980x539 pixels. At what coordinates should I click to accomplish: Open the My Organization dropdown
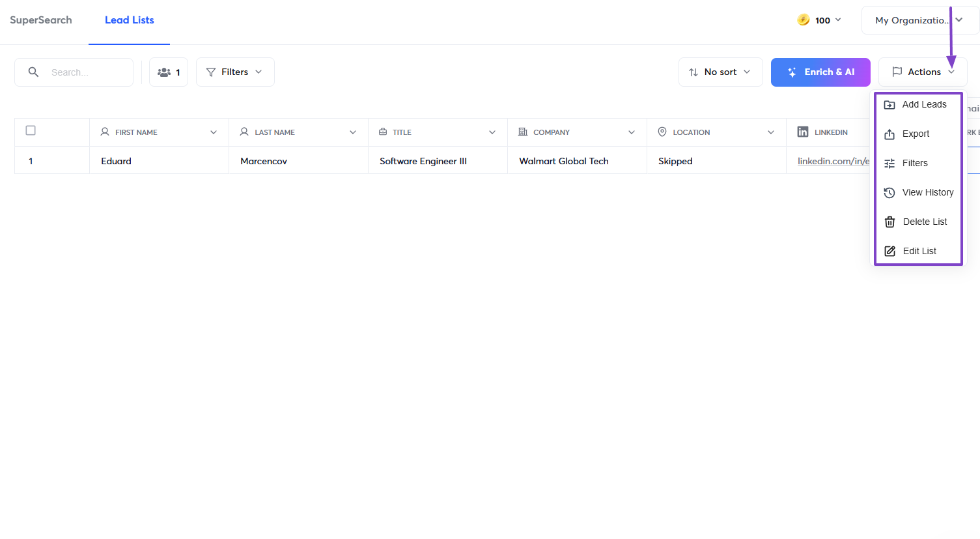tap(920, 20)
